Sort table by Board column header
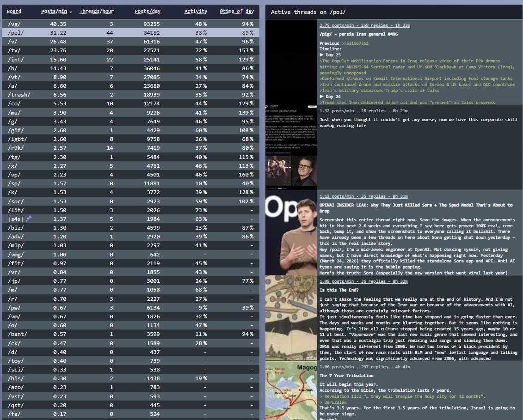The image size is (523, 420). click(x=14, y=12)
